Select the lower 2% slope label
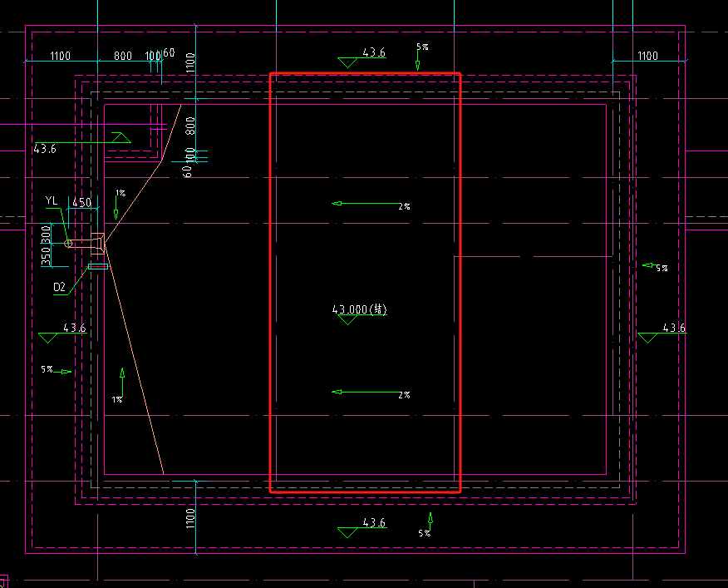Viewport: 728px width, 588px height. tap(404, 395)
